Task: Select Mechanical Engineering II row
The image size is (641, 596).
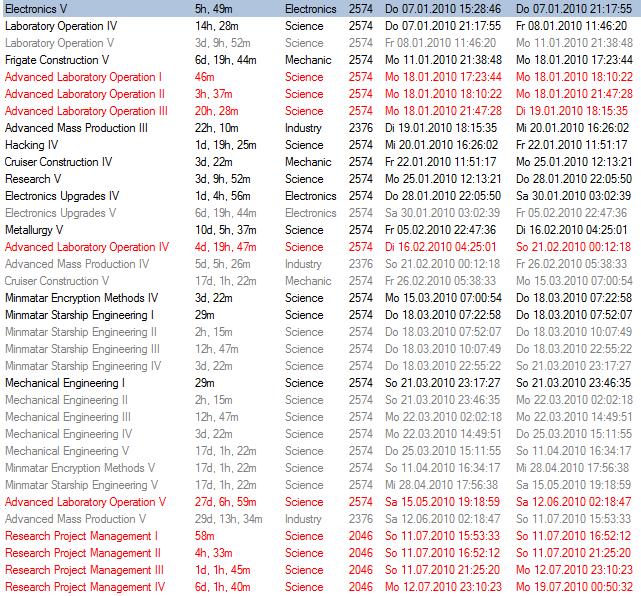Action: point(322,400)
